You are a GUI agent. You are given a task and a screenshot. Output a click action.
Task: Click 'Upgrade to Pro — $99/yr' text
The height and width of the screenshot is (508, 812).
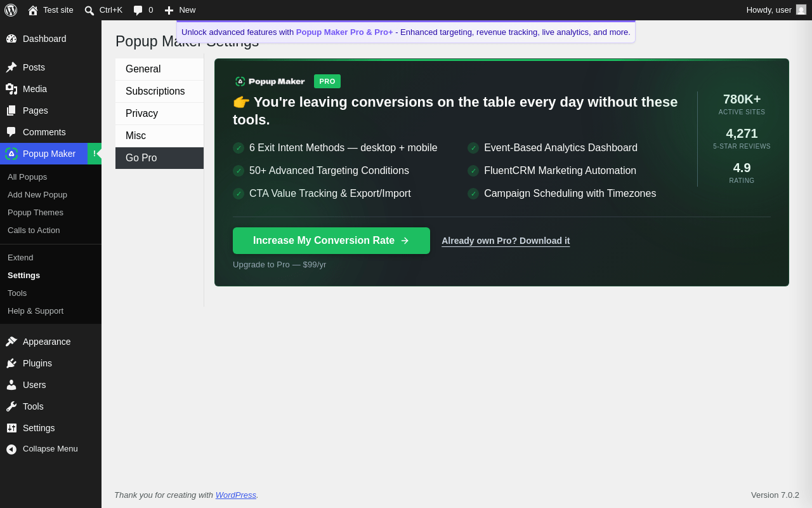(279, 265)
